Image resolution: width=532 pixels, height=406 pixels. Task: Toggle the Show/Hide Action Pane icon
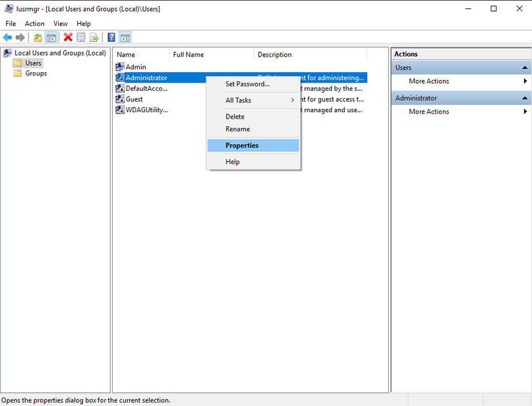point(124,37)
